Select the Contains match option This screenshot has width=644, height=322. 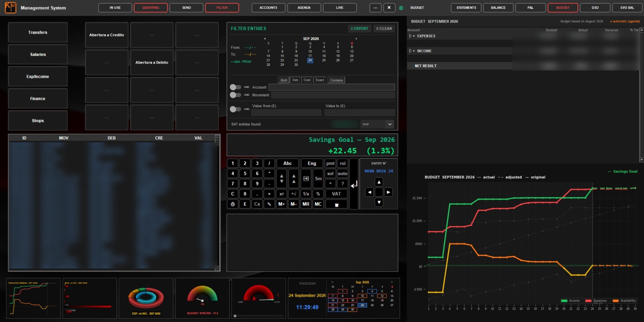tap(336, 80)
